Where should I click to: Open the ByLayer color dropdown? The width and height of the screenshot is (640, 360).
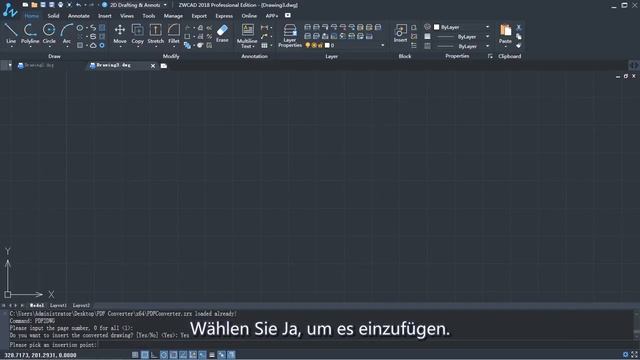(487, 27)
